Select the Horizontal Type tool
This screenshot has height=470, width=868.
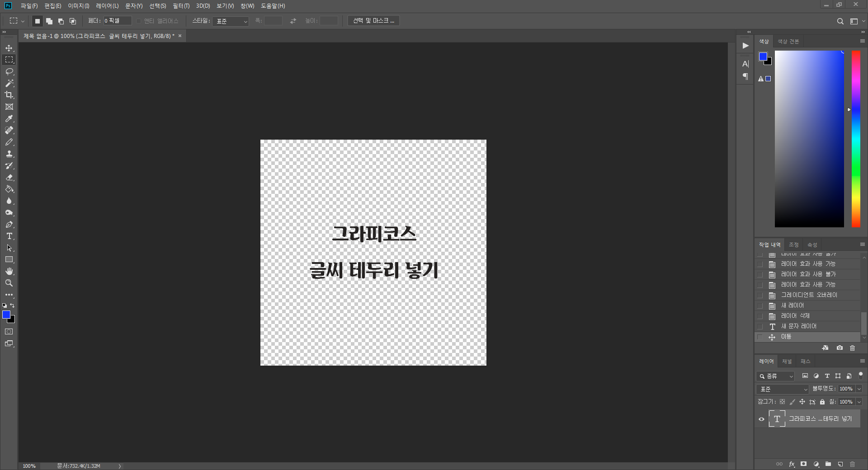click(x=9, y=236)
